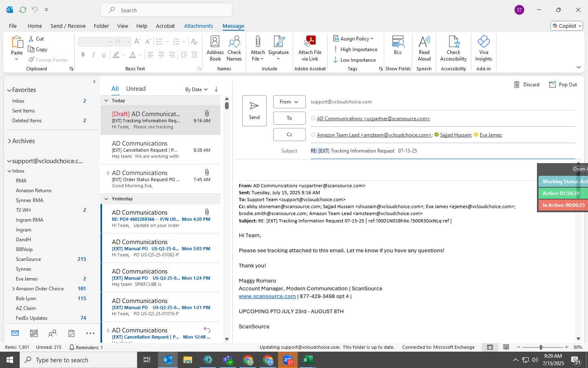
Task: Toggle Italic formatting
Action: [x=94, y=54]
